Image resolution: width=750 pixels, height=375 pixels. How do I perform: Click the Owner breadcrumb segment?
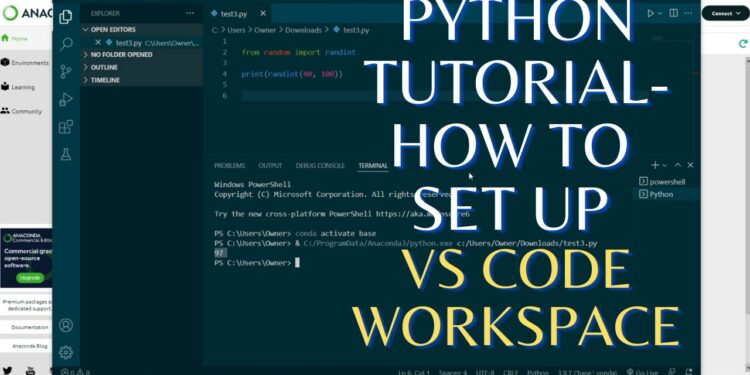pos(265,30)
